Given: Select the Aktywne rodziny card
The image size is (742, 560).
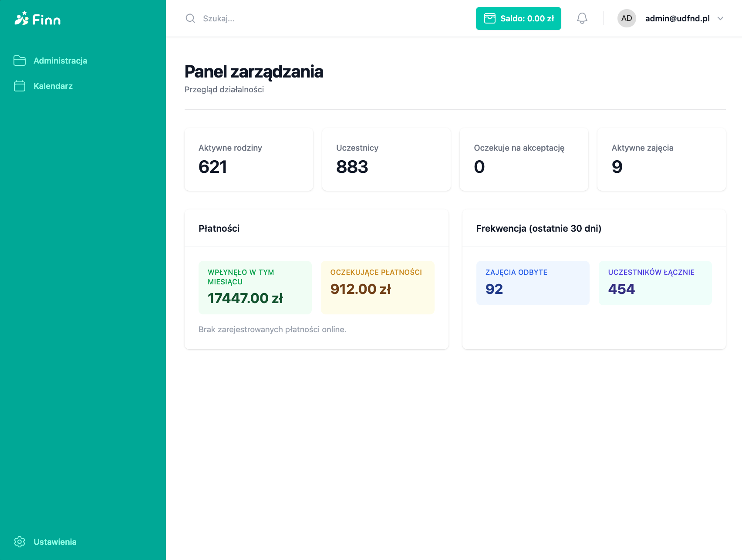Looking at the screenshot, I should [249, 159].
